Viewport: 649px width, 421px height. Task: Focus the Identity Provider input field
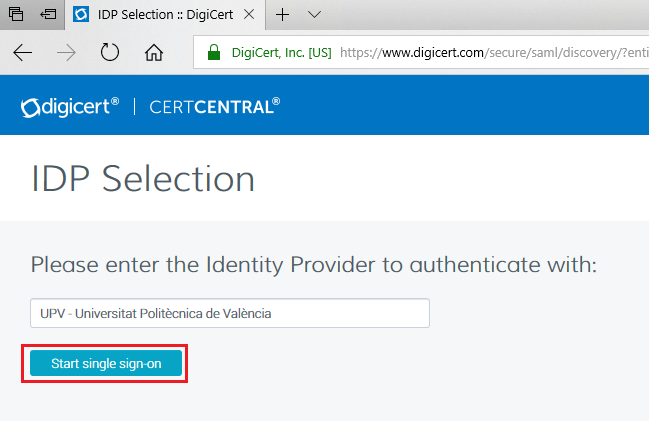click(229, 313)
